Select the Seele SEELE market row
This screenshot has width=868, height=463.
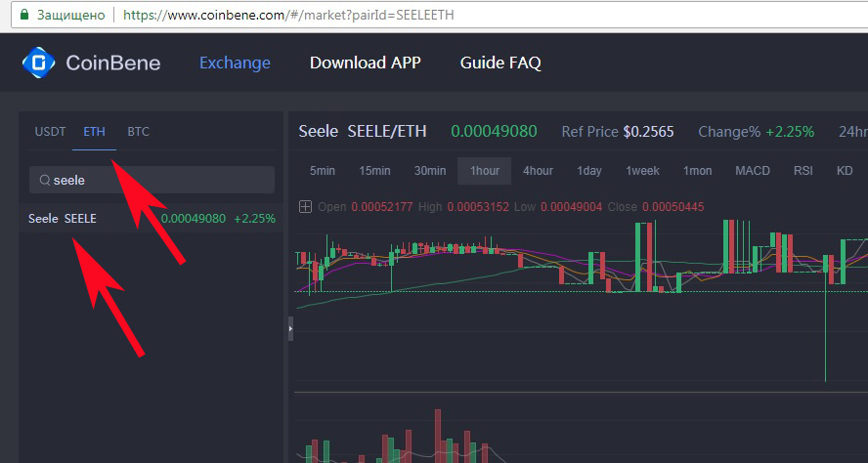(152, 219)
